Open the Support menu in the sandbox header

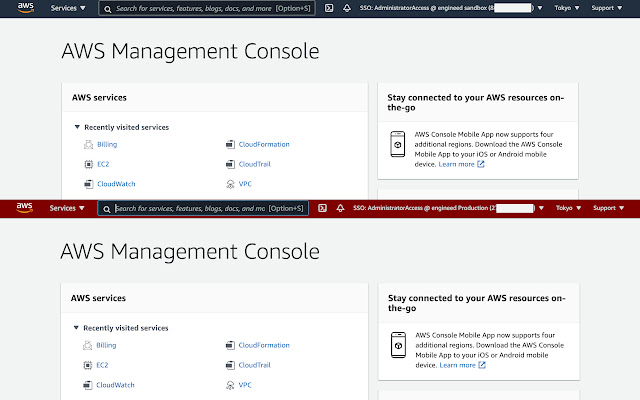607,8
